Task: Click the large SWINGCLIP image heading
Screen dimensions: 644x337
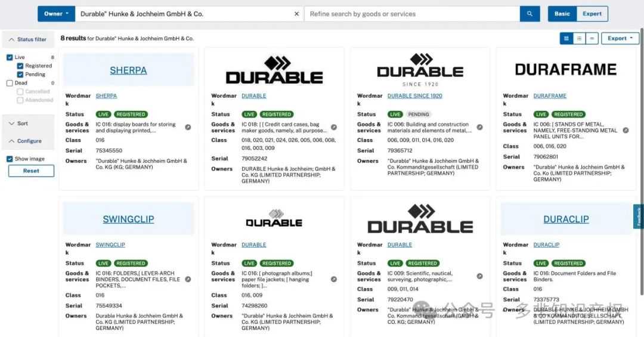Action: point(129,219)
